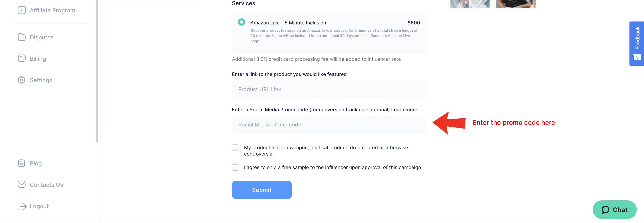This screenshot has height=223, width=644.
Task: Click the Contacts Us envelope icon
Action: pos(22,184)
